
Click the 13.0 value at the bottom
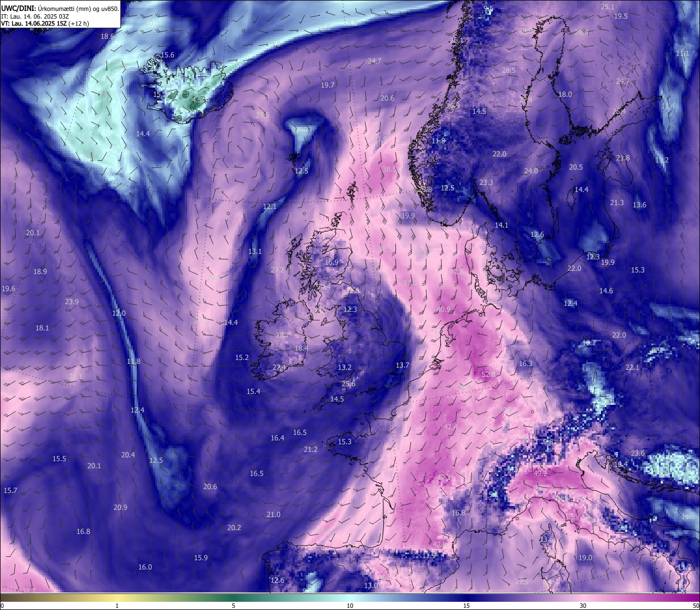(x=371, y=586)
